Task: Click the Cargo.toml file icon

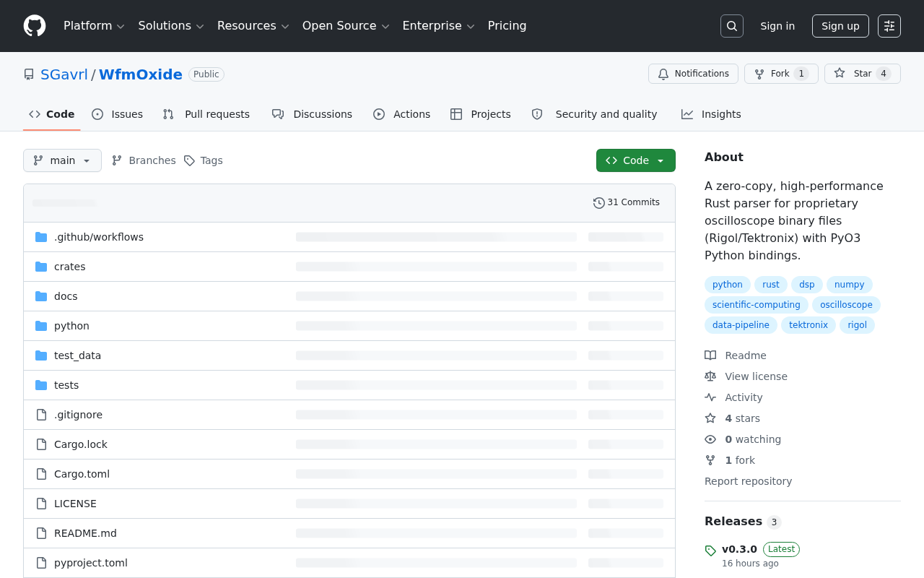Action: [41, 474]
